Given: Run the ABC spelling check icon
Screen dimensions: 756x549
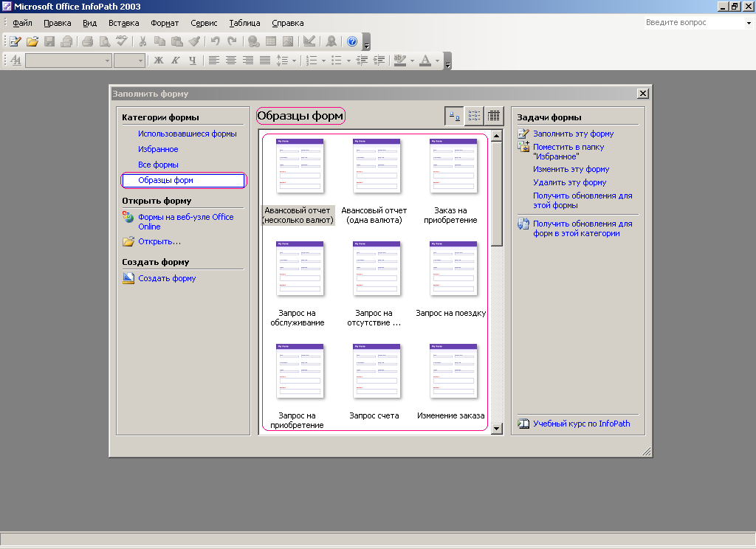Looking at the screenshot, I should point(122,41).
